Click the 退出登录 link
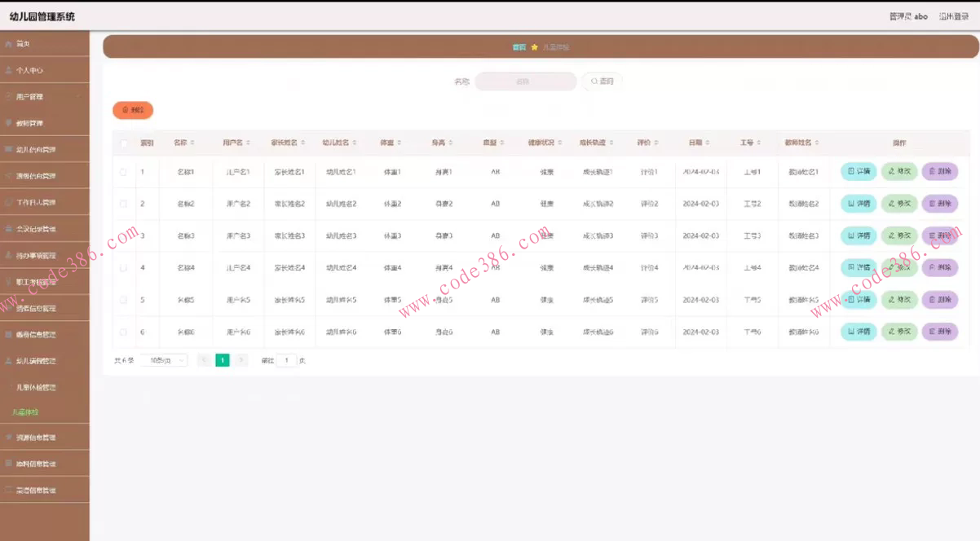The height and width of the screenshot is (541, 980). (953, 16)
